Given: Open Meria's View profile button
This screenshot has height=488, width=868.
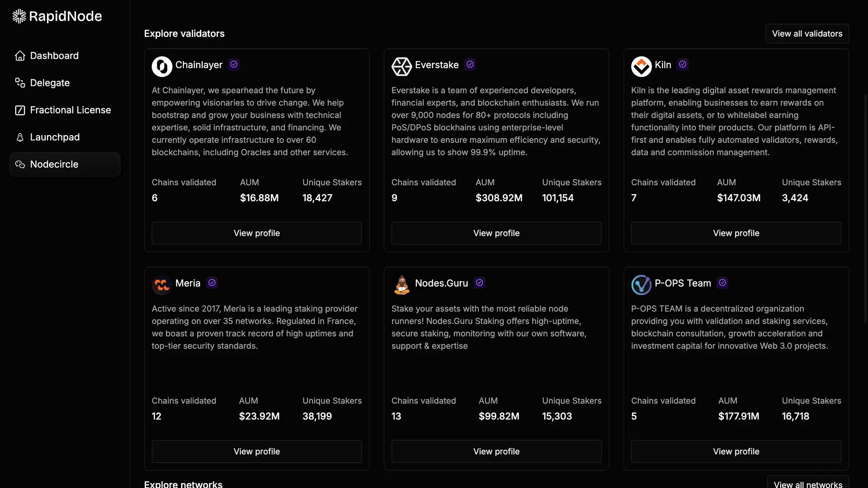Looking at the screenshot, I should [x=257, y=451].
